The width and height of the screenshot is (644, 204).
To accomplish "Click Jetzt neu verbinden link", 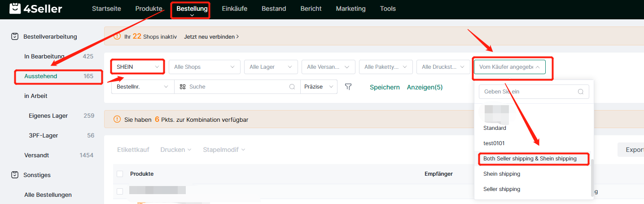I will point(211,36).
